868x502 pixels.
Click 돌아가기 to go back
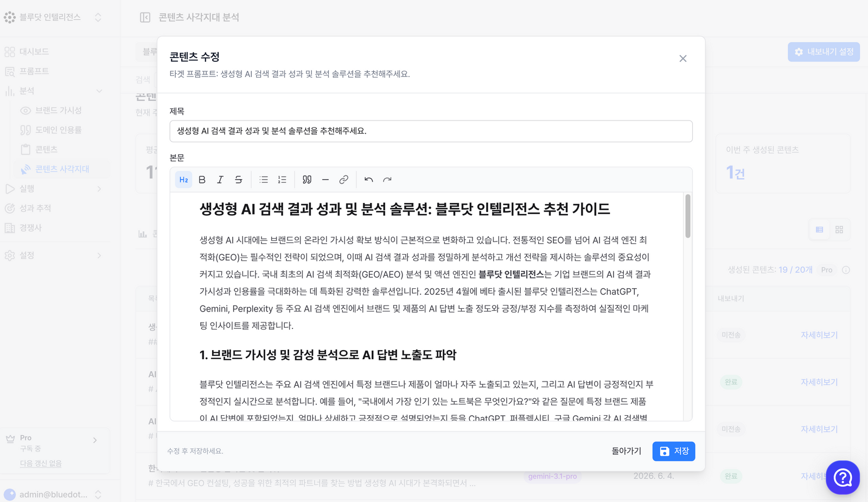pos(627,451)
